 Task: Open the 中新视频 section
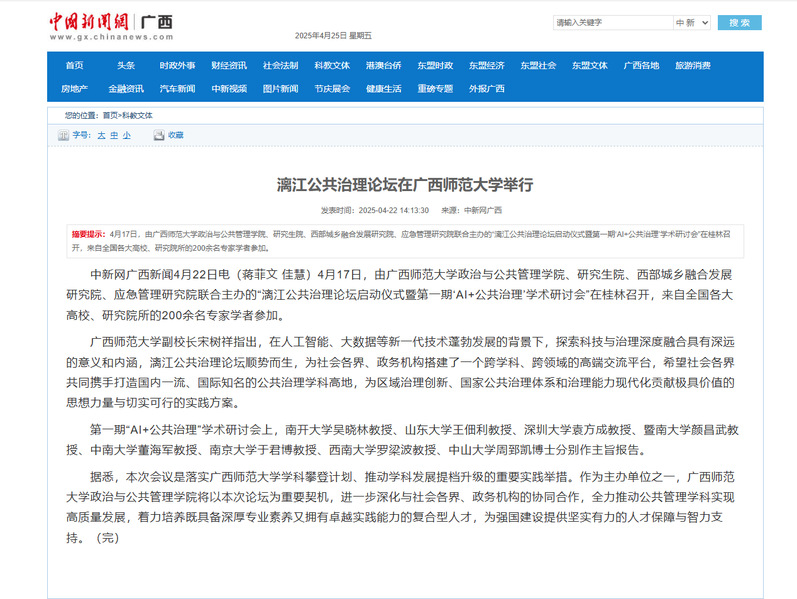tap(229, 88)
